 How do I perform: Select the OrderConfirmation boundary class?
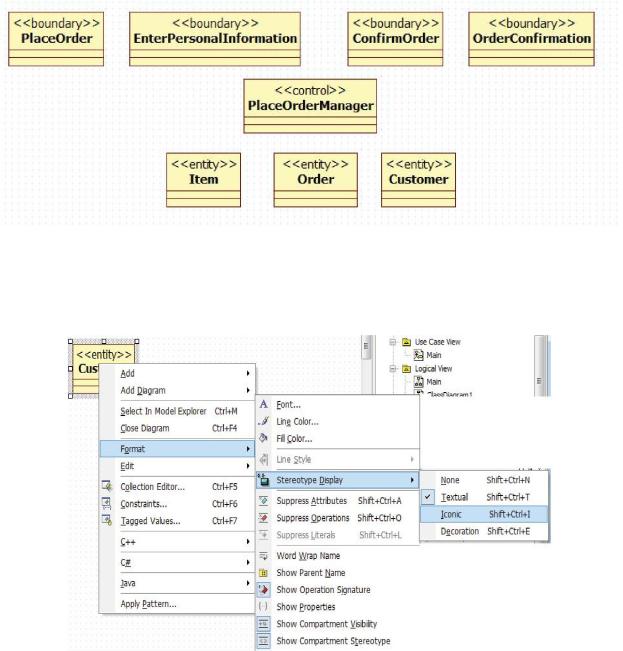[532, 39]
